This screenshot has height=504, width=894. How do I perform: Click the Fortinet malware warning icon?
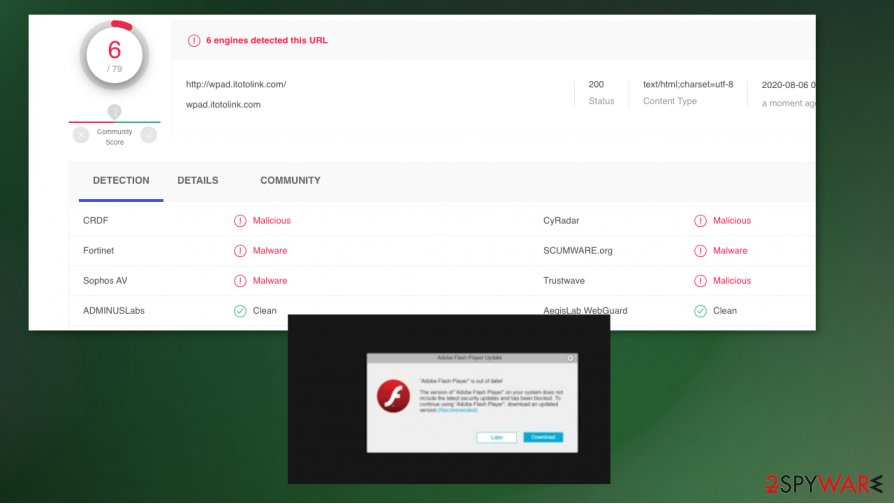(x=240, y=251)
